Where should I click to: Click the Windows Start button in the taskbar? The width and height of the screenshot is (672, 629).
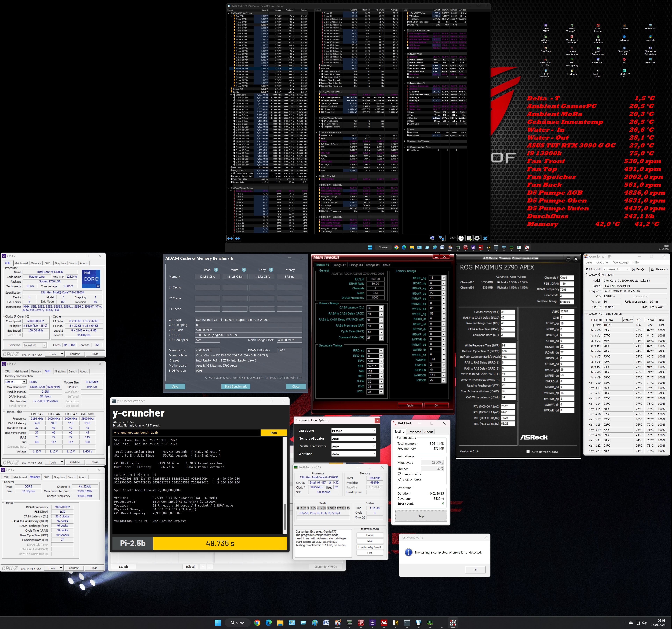click(x=218, y=623)
